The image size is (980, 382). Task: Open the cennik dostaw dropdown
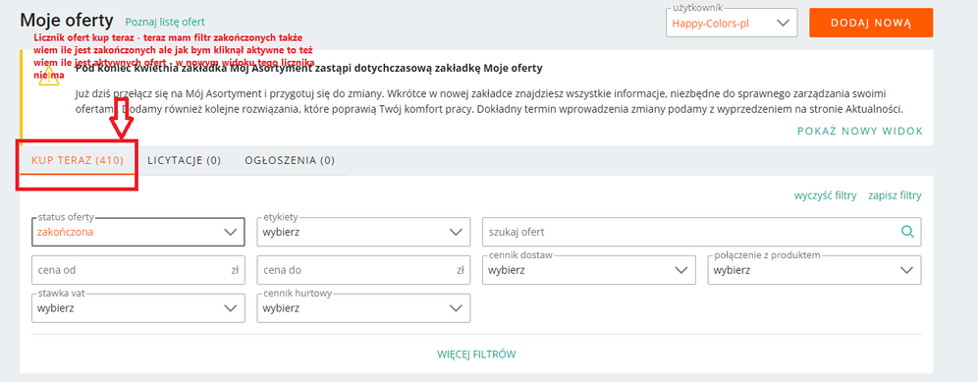coord(589,270)
